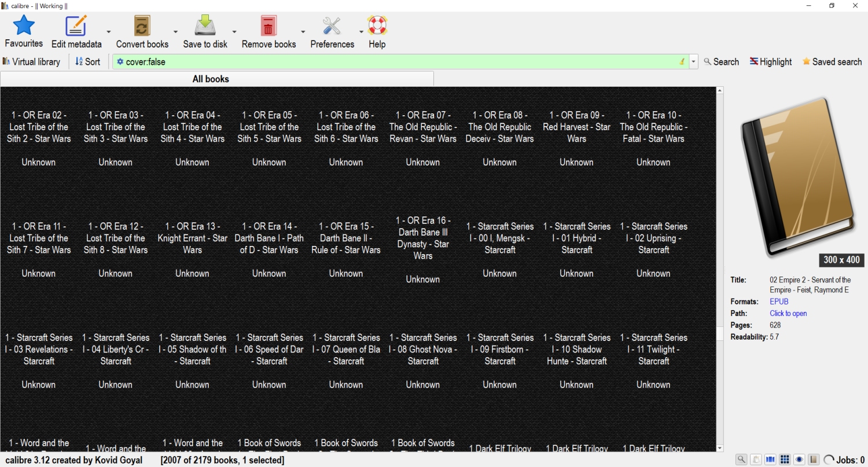Open Help via the lifebuoy icon
868x467 pixels.
pyautogui.click(x=377, y=25)
